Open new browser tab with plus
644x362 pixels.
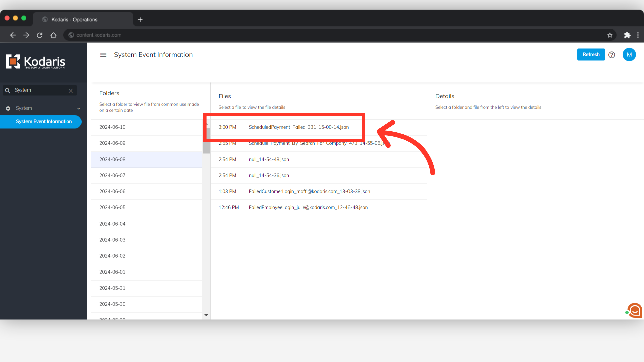pyautogui.click(x=140, y=20)
